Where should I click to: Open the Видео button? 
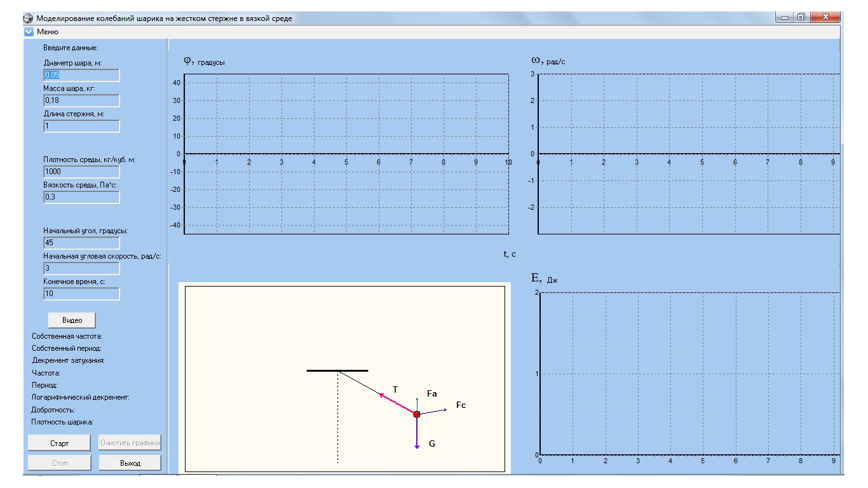[x=72, y=321]
